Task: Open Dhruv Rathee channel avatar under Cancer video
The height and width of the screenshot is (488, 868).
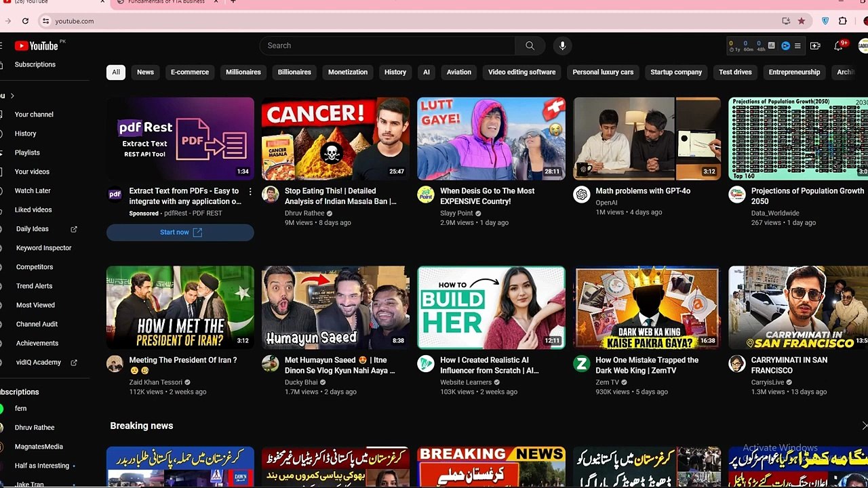Action: 271,195
